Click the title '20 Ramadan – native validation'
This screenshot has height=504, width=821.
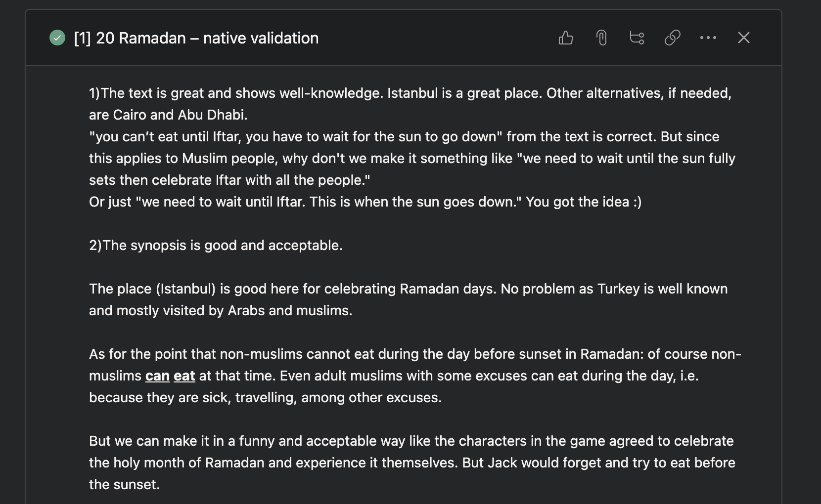[207, 38]
